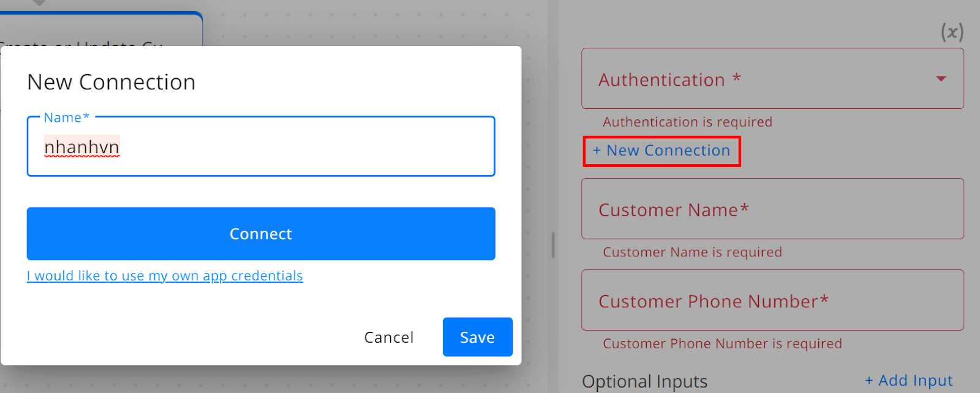
Task: Save the new connection
Action: [478, 337]
